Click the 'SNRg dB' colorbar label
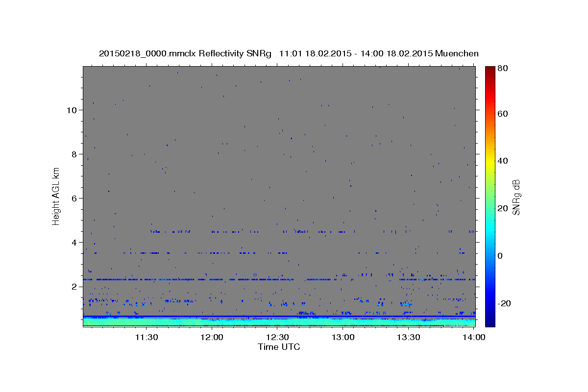Screen dimensions: 588x392 coord(516,197)
